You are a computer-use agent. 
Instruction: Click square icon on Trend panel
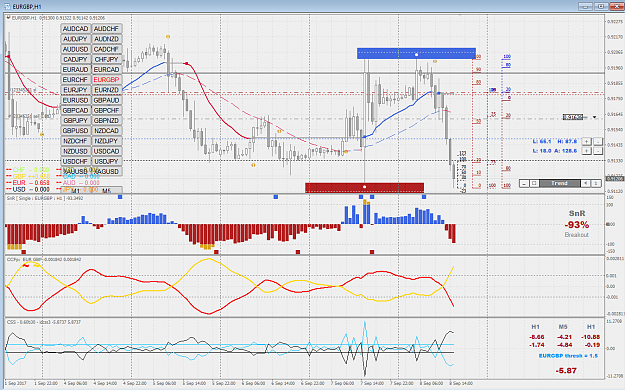pyautogui.click(x=534, y=183)
